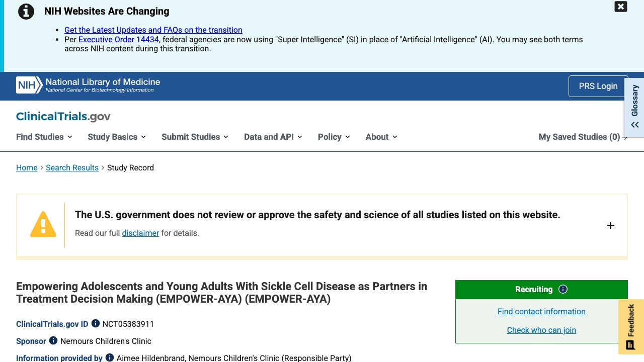Open the Data and API dropdown menu

[x=273, y=137]
